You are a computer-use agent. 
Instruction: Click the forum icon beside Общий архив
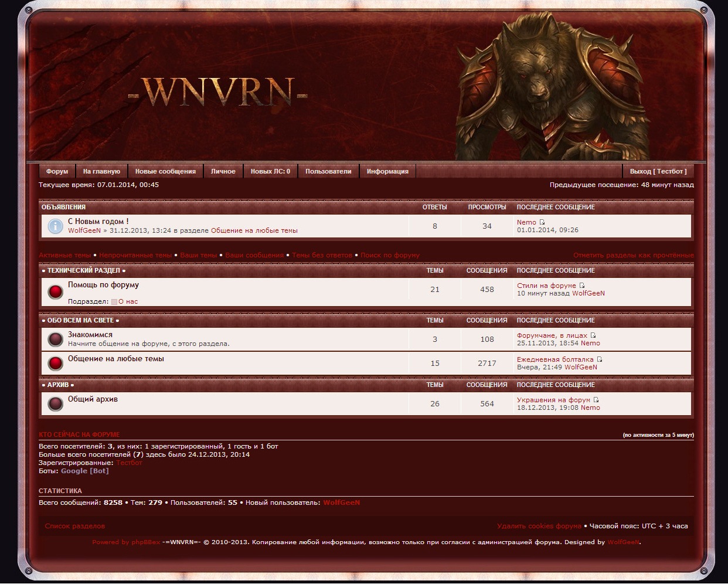(55, 404)
